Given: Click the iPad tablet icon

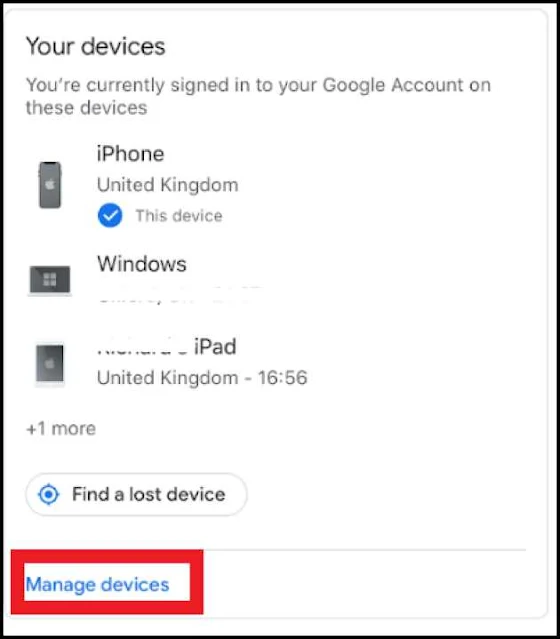Looking at the screenshot, I should [50, 364].
